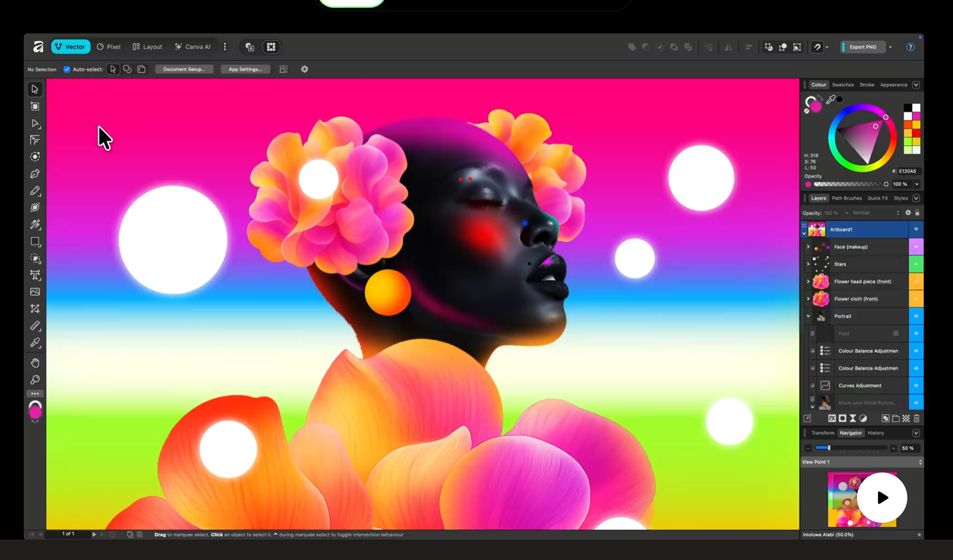Screen dimensions: 953x560
Task: Open the History tab
Action: [x=876, y=433]
